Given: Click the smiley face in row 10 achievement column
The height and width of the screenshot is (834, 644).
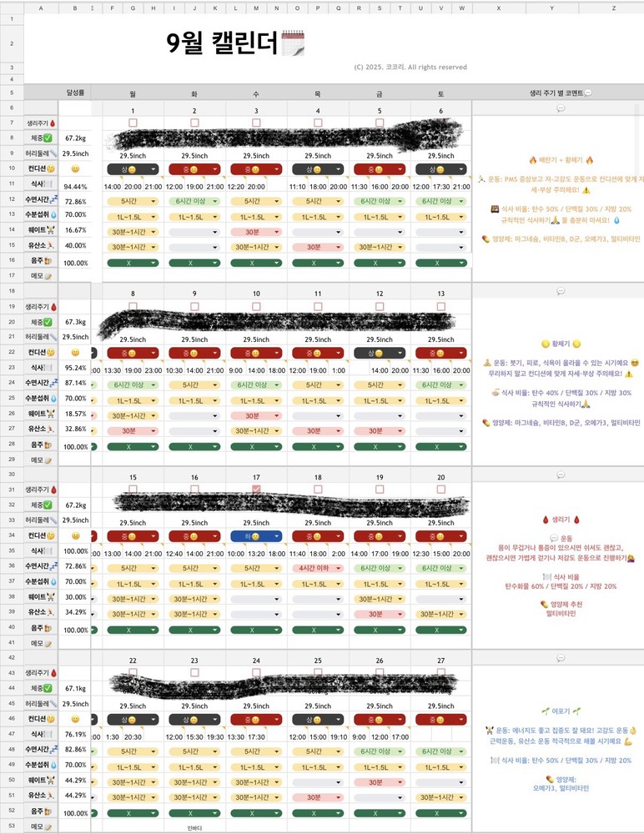Looking at the screenshot, I should pyautogui.click(x=75, y=169).
